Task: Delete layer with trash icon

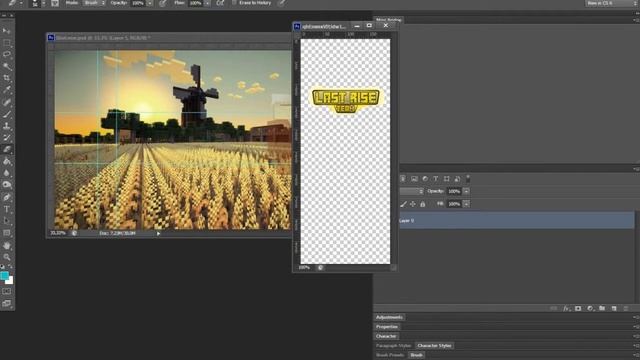Action: [x=626, y=309]
